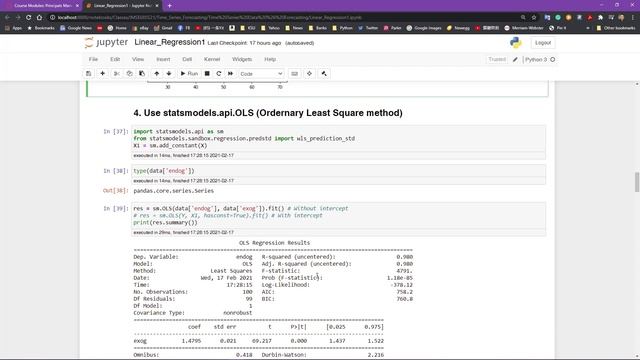Open the Chrome three-dot menu
Screen dimensions: 640x360
[x=632, y=18]
